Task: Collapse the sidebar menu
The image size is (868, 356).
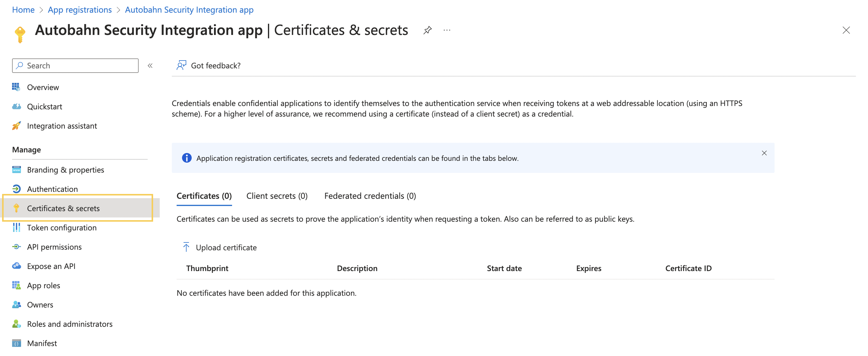Action: pos(150,65)
